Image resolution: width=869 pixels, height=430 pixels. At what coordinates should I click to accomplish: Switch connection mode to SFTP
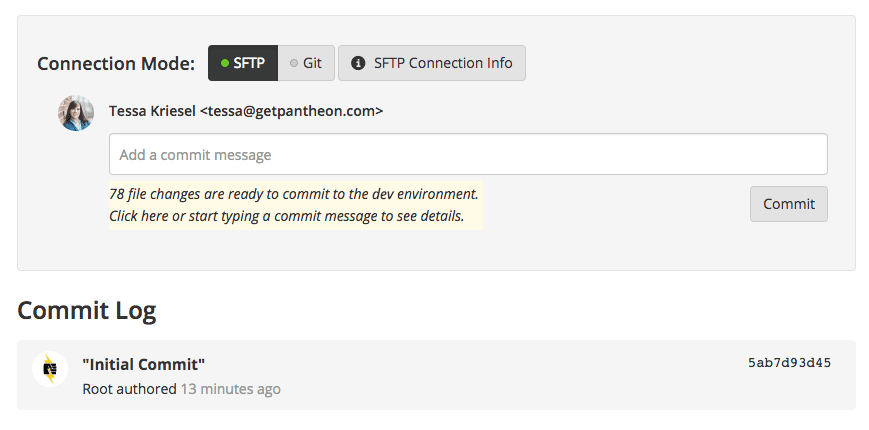(243, 63)
